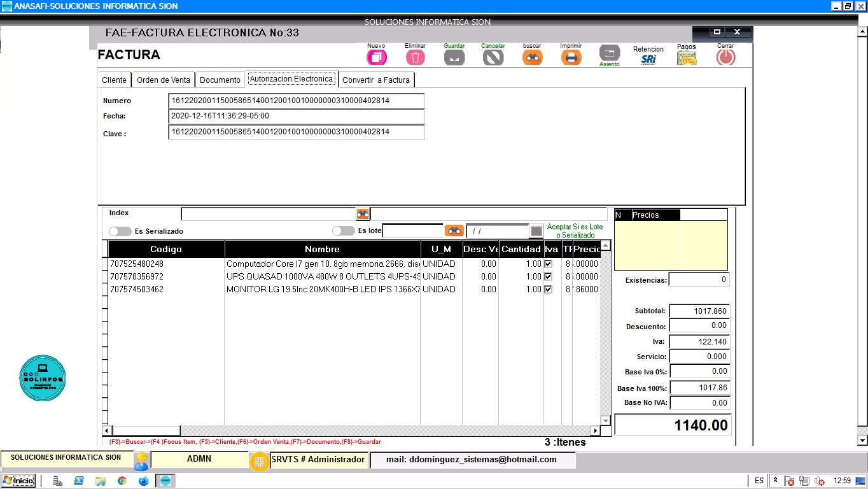Open the date picker beside the lote date field
The image size is (868, 489).
(536, 231)
